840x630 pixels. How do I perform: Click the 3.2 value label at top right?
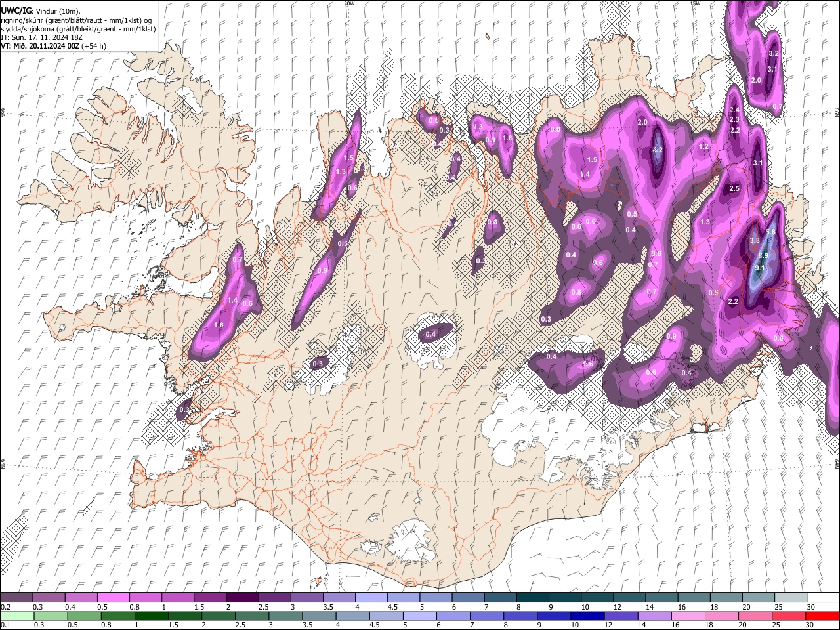click(773, 53)
